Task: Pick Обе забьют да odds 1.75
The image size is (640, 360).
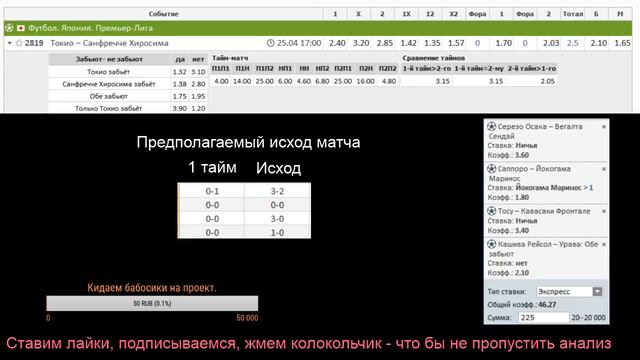Action: point(180,96)
